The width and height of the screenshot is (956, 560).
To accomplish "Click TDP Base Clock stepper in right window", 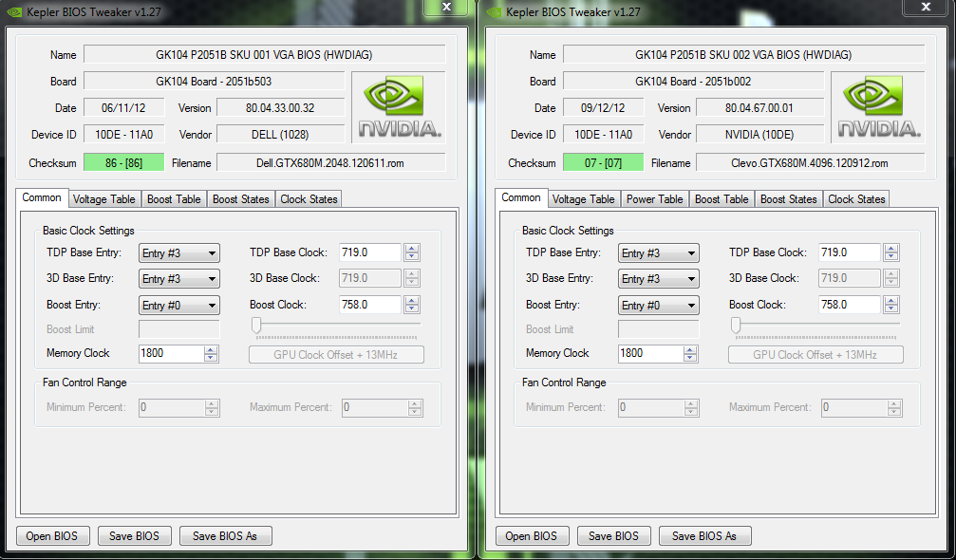I will click(x=891, y=252).
